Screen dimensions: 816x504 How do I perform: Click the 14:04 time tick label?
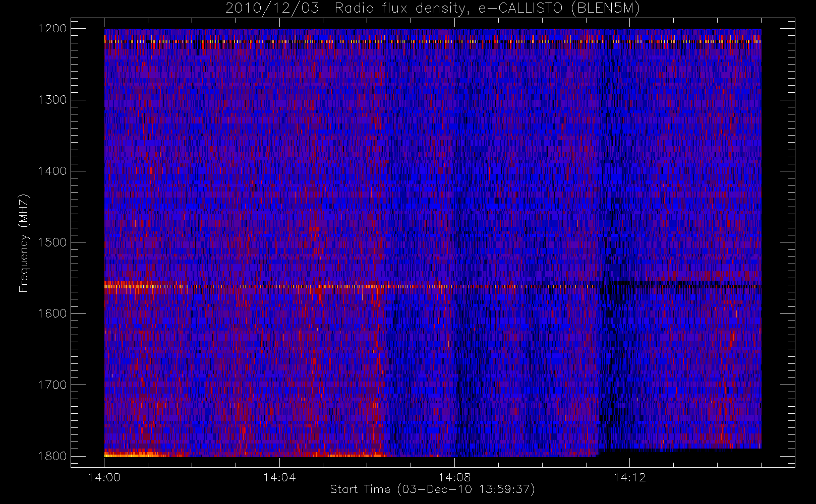279,477
